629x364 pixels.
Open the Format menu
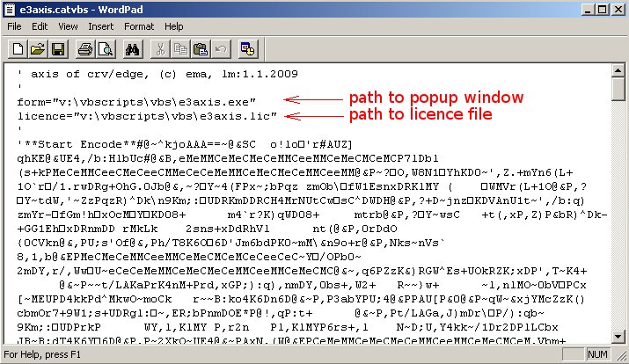tap(138, 26)
